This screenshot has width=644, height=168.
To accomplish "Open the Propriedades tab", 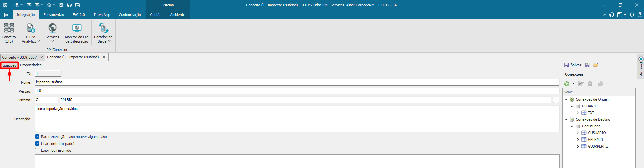I will coord(31,65).
